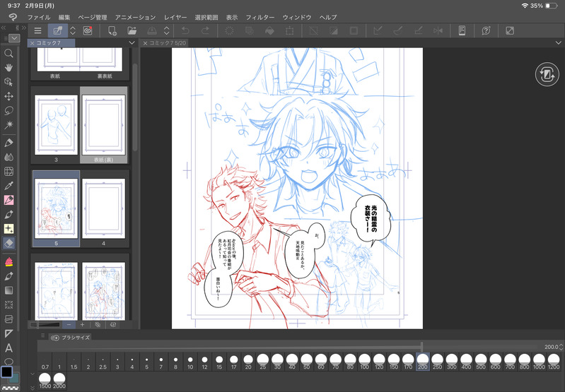Select the 表紙(裏) page thumbnail
This screenshot has height=392, width=565.
pos(103,125)
